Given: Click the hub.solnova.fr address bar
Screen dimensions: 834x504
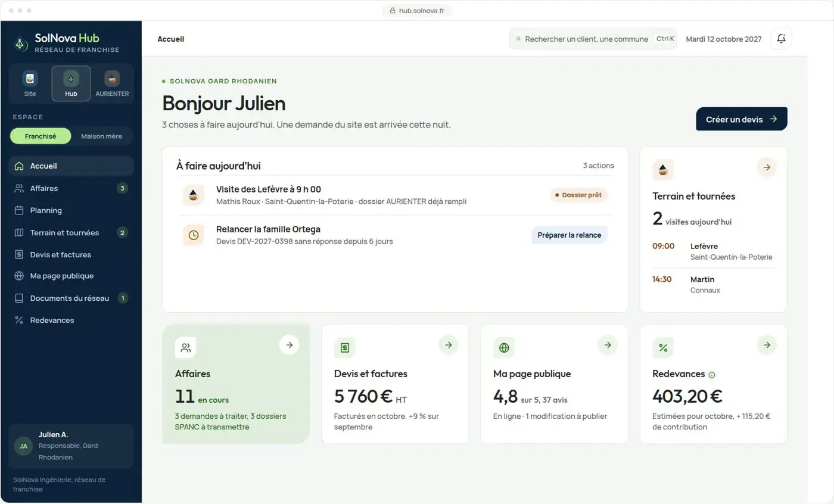Looking at the screenshot, I should (417, 10).
